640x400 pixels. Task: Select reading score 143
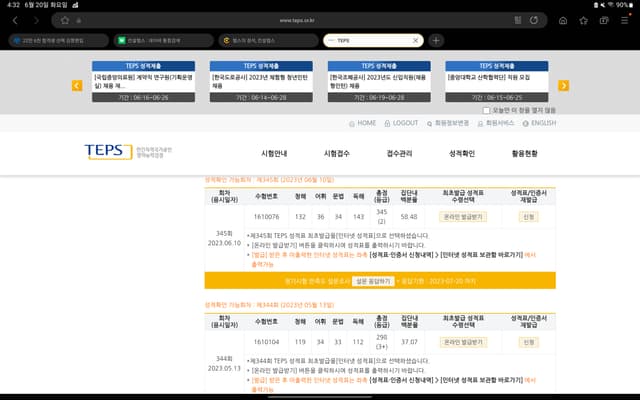(358, 217)
